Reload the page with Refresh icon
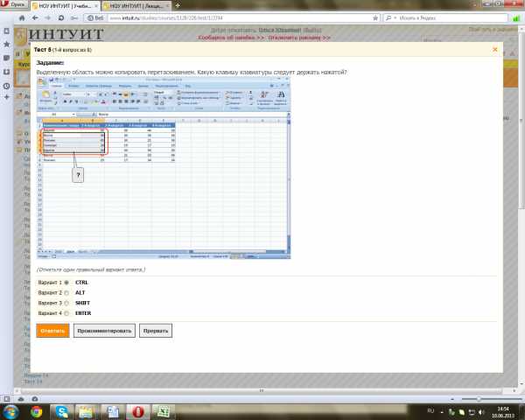This screenshot has width=525, height=420. [x=61, y=18]
